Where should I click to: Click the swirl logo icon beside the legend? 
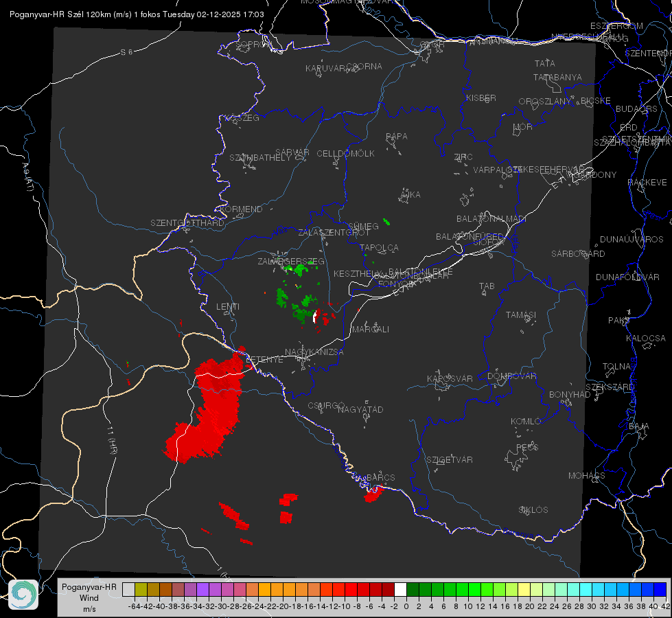(23, 595)
